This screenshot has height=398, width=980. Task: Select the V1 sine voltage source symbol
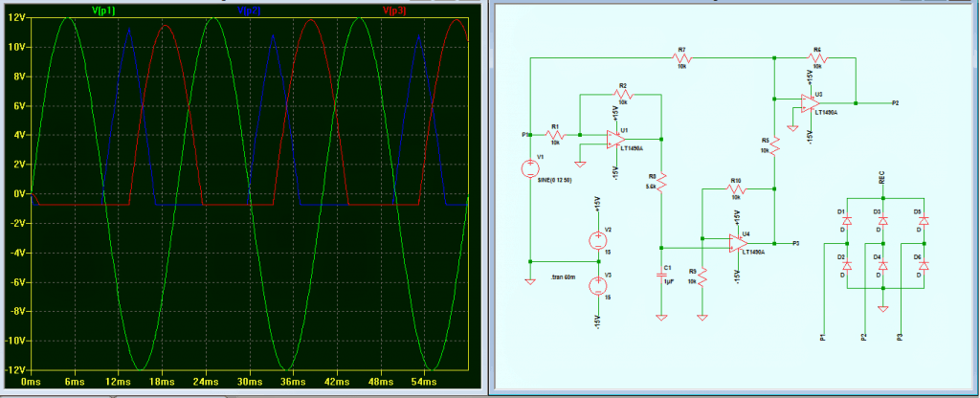tap(529, 170)
